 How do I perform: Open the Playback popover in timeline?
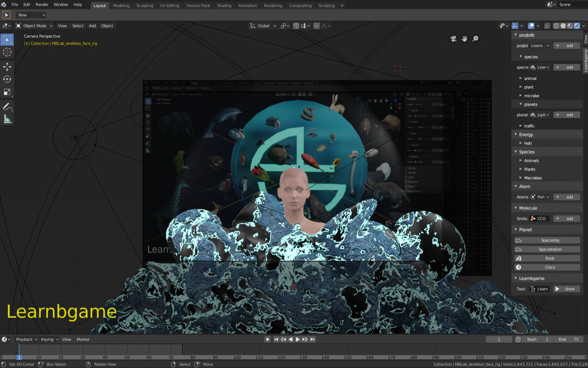(26, 339)
